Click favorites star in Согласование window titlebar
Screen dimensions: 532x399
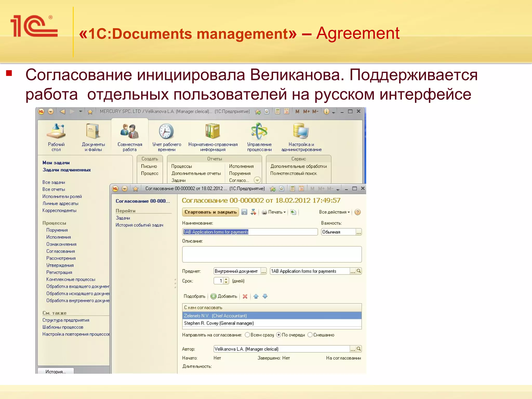(x=135, y=189)
